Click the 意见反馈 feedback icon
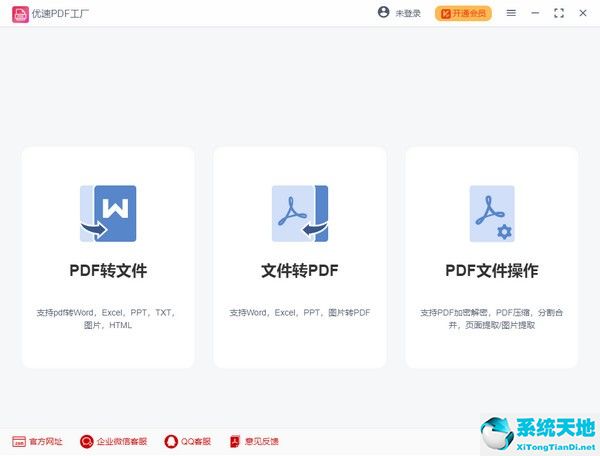This screenshot has width=600, height=456. click(x=235, y=441)
